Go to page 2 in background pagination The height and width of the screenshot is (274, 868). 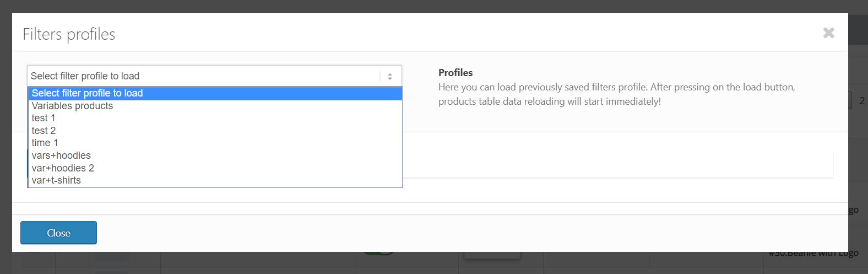[x=861, y=100]
